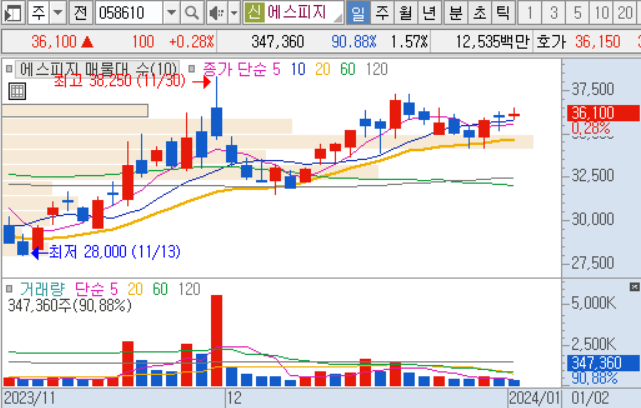Click volume MA 120 gray legend
The image size is (641, 408).
189,289
